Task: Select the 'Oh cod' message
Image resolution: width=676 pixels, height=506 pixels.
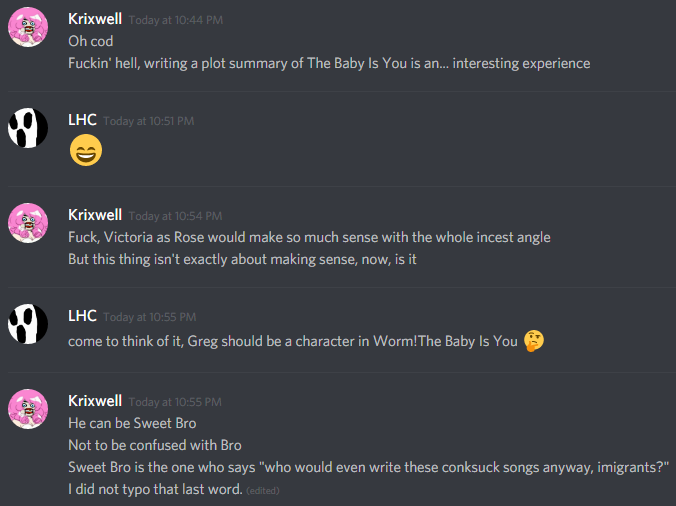Action: coord(91,41)
